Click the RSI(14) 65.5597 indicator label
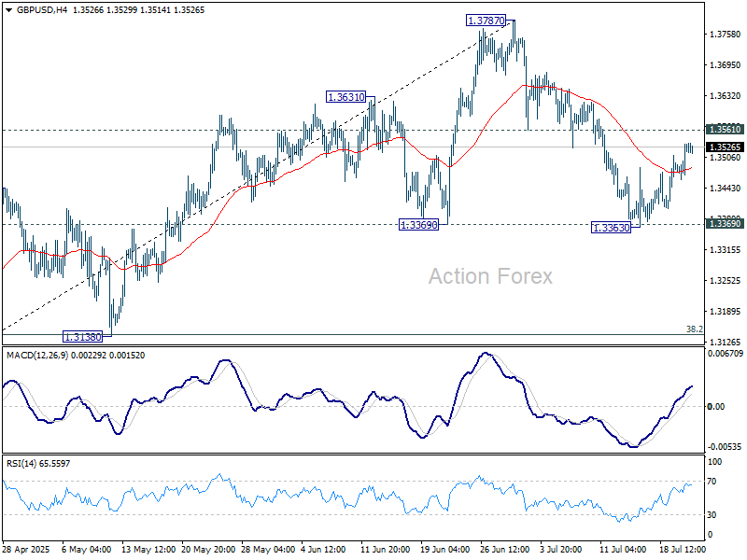This screenshot has height=560, width=747. (x=38, y=464)
